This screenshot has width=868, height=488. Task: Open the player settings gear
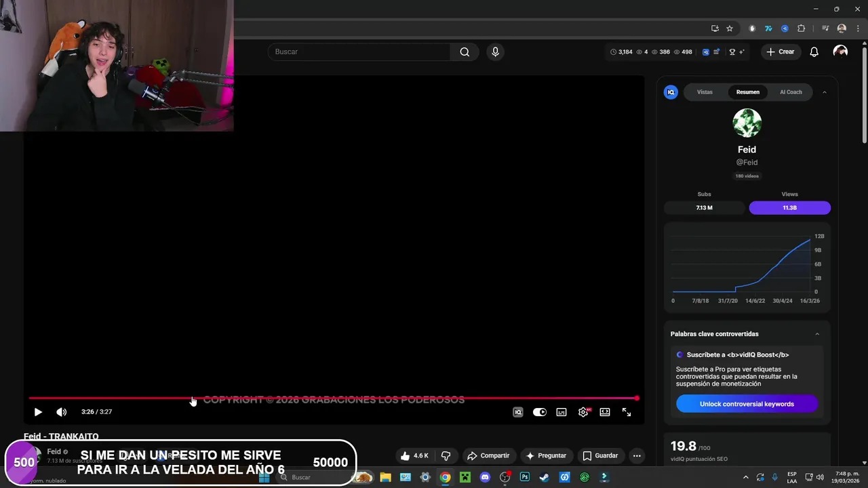point(583,412)
